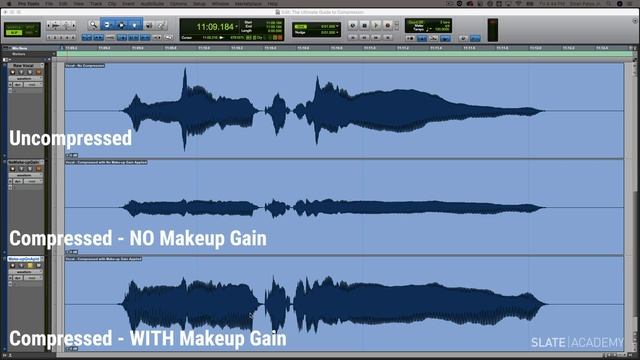Click the Min:Secs ruler label

point(19,49)
